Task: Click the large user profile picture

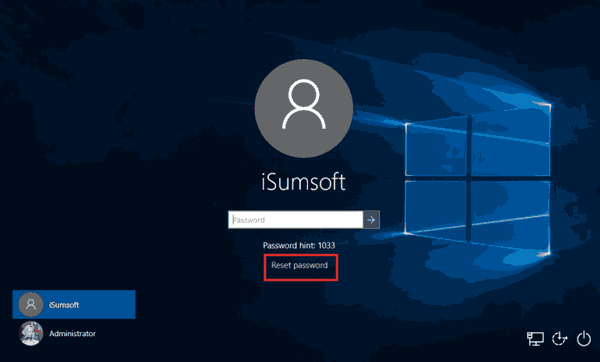Action: click(304, 108)
